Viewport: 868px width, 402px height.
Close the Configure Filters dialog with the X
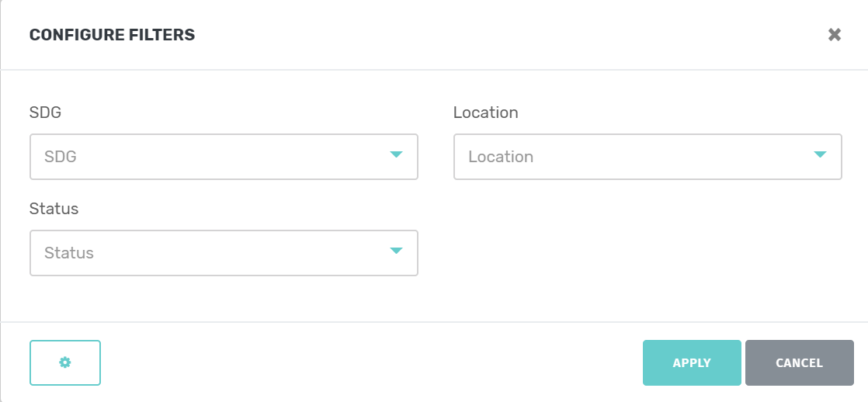tap(835, 35)
